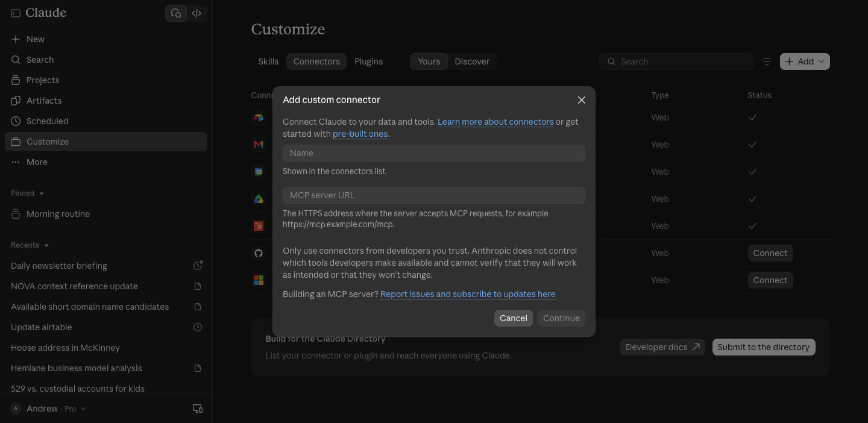Collapse the Pinned section
Screen dimensions: 868x423
(28, 193)
